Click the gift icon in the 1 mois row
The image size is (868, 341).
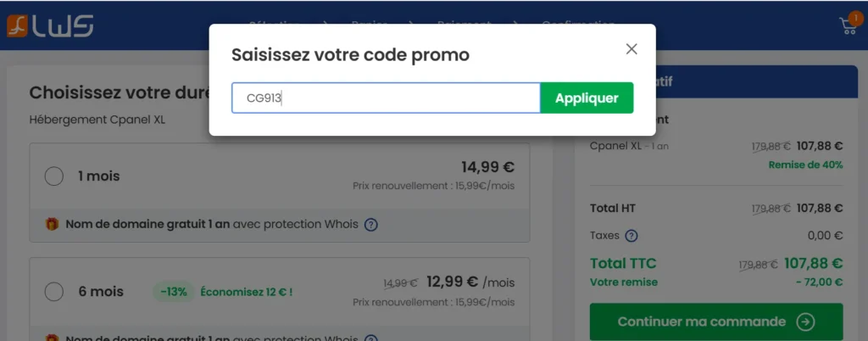coord(52,225)
